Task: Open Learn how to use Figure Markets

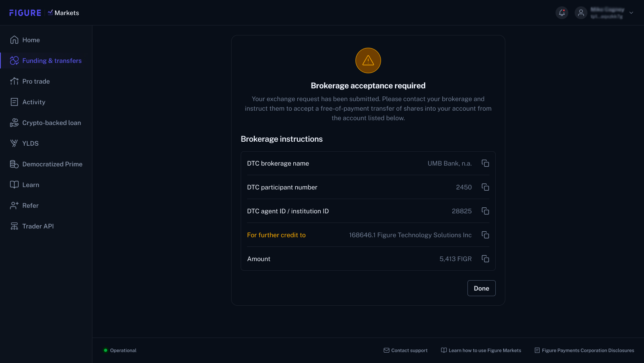Action: coord(481,350)
